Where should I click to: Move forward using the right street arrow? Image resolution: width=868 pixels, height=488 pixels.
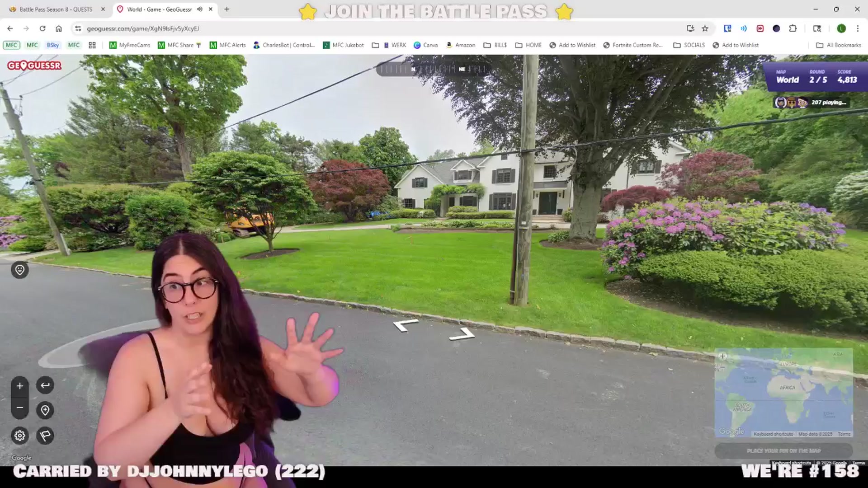tap(462, 334)
